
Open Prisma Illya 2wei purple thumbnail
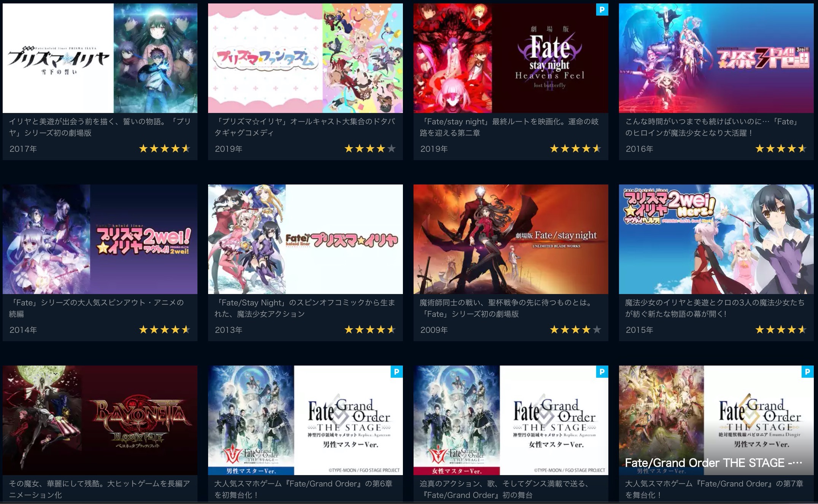coord(100,239)
